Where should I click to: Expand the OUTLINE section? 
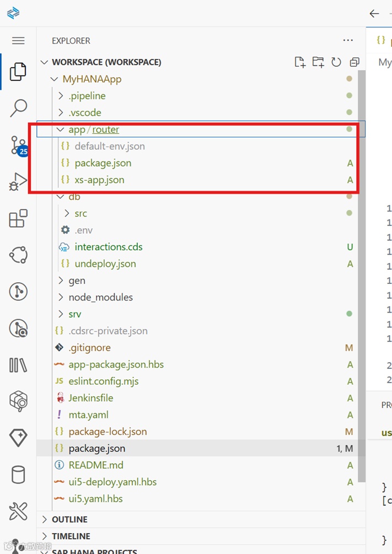tap(45, 519)
